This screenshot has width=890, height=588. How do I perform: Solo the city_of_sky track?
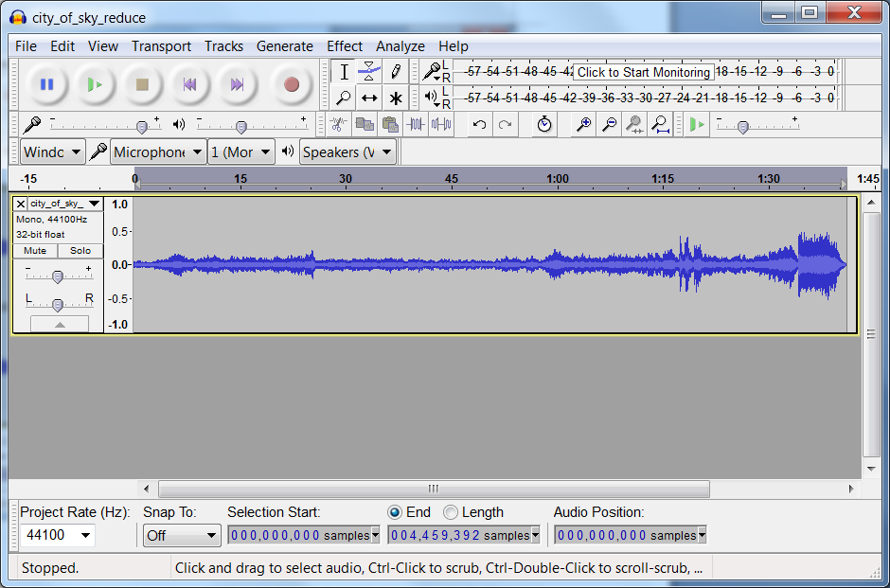point(80,251)
